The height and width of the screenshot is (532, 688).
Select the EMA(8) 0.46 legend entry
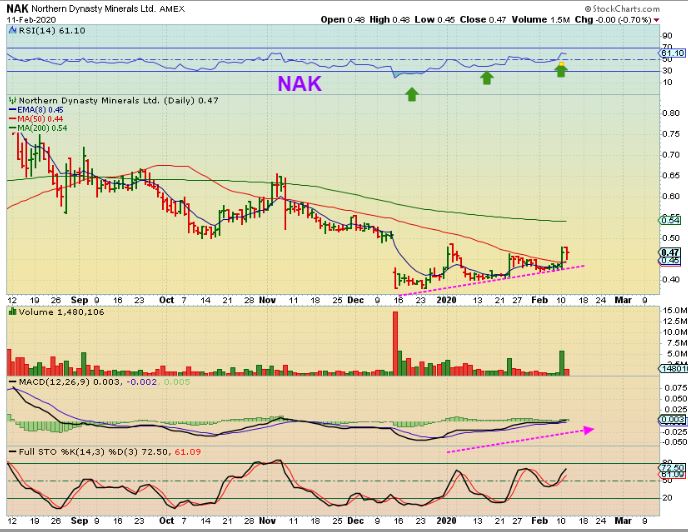point(36,110)
